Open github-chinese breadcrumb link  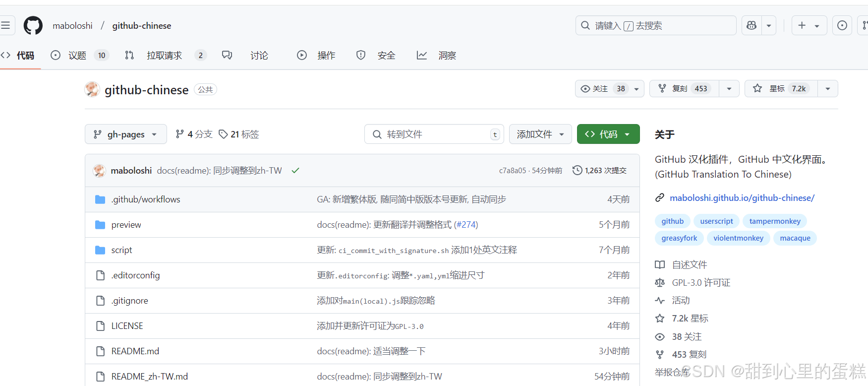pos(142,26)
